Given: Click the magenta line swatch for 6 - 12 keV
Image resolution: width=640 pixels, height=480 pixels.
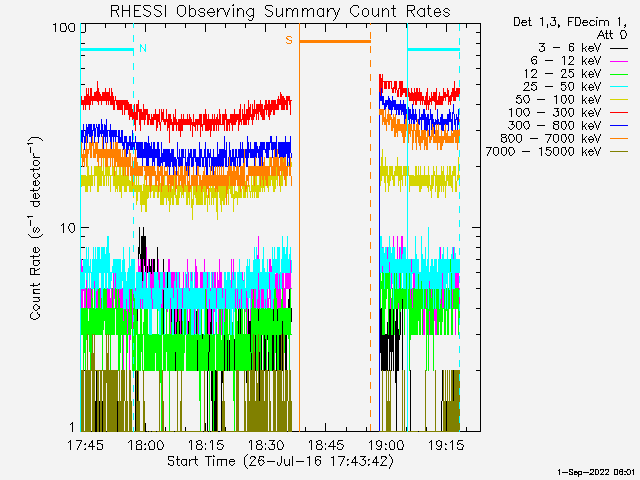Looking at the screenshot, I should [619, 61].
